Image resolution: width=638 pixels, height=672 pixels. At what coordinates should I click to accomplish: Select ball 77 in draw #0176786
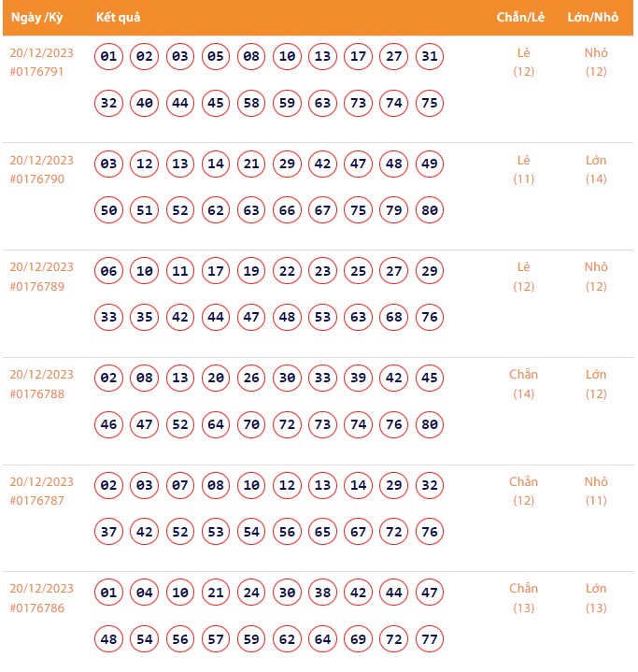tap(430, 639)
